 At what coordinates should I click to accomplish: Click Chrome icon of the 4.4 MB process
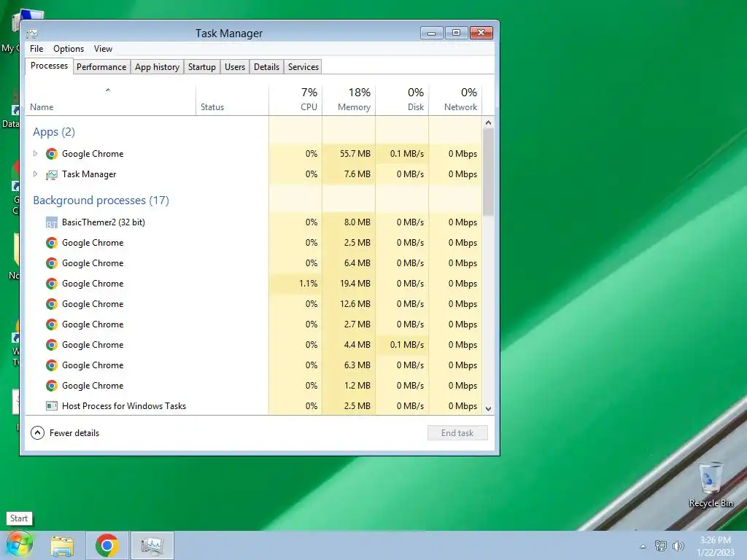[x=52, y=345]
